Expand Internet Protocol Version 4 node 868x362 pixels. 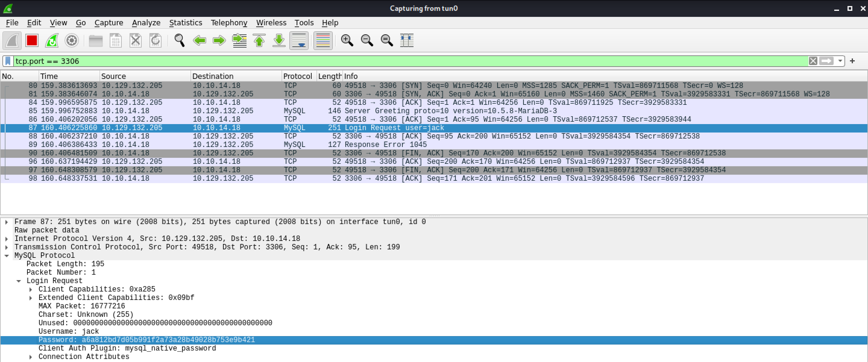6,239
